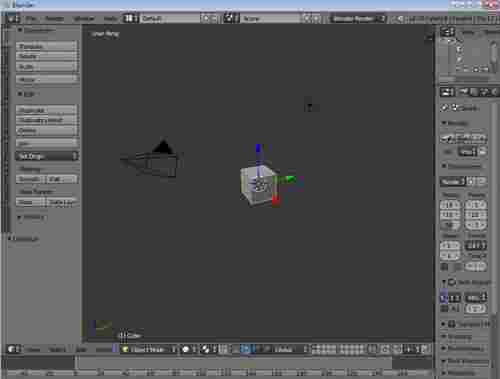
Task: Click the Scale button in tool shelf
Action: coord(47,67)
